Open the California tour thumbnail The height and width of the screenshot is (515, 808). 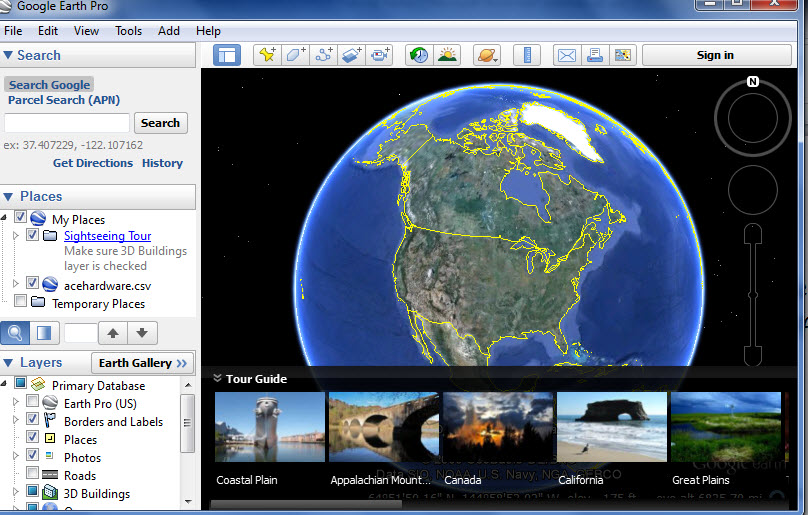coord(612,427)
